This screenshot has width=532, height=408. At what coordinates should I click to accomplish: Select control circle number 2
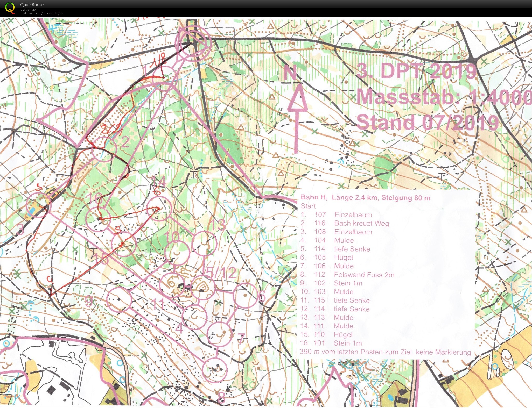[104, 149]
